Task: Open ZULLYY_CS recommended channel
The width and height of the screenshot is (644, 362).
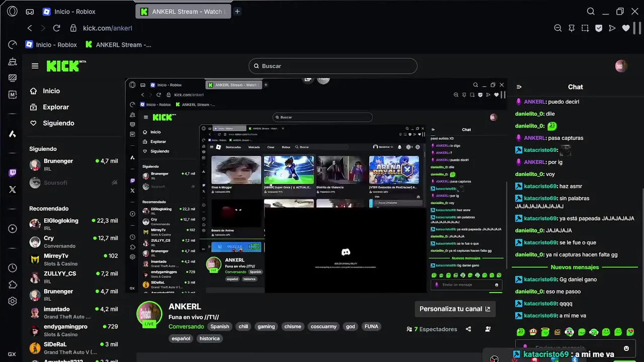Action: pos(73,277)
